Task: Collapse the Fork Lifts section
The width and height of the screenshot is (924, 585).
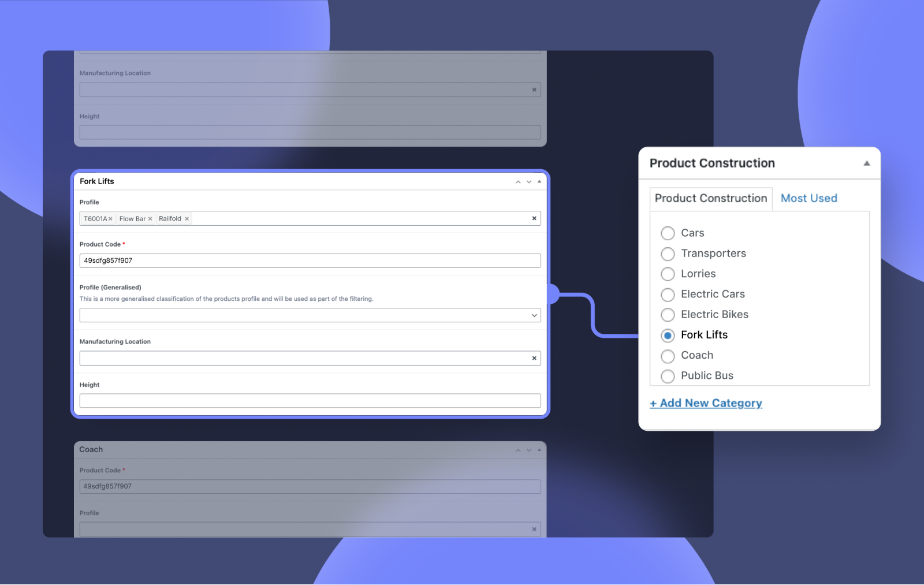Action: (539, 181)
